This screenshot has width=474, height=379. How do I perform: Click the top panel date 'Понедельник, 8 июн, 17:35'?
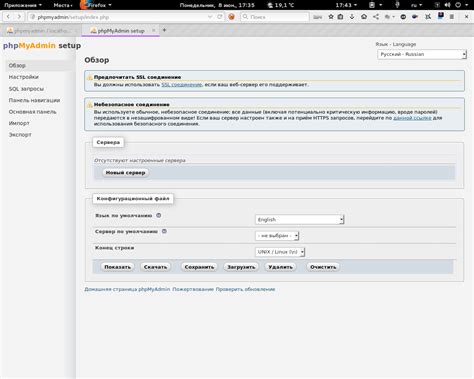tap(217, 5)
